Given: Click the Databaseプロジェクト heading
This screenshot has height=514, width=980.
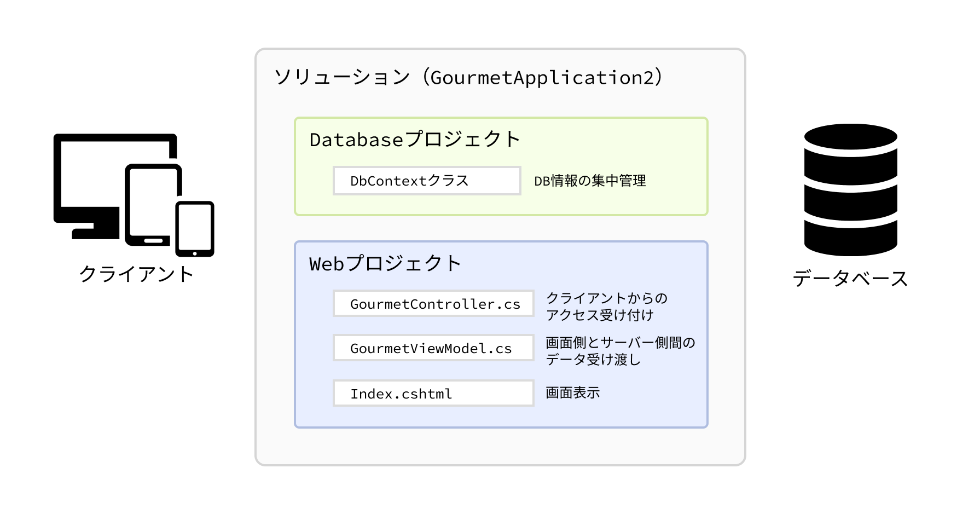Looking at the screenshot, I should pyautogui.click(x=415, y=140).
